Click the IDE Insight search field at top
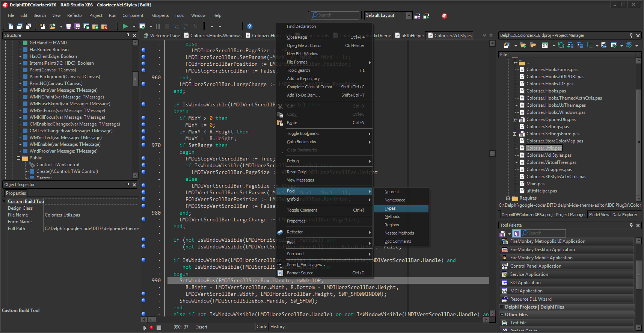644x333 pixels. click(335, 15)
